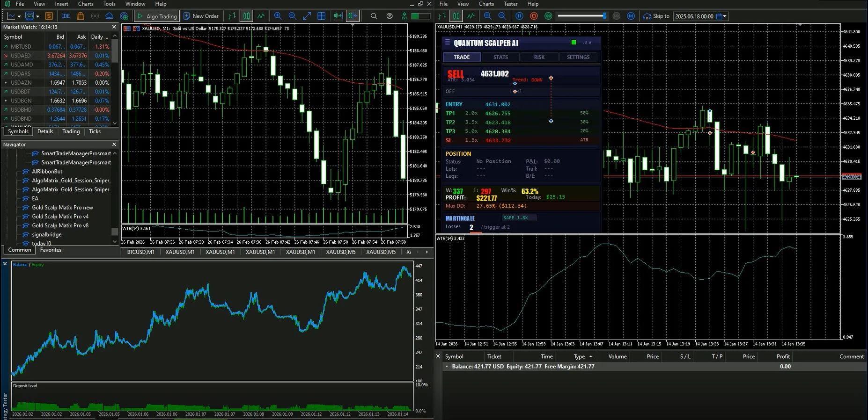Select AIRibbonBot in the Navigator
Screen dimensions: 868x420
click(x=47, y=171)
